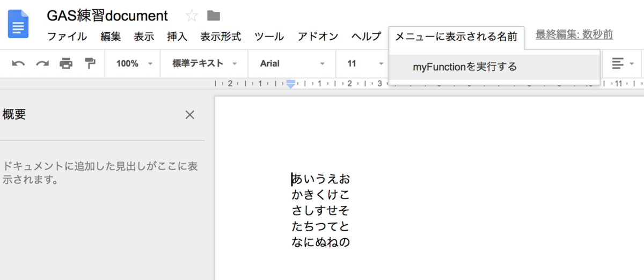Viewport: 644px width, 280px height.
Task: Click the blue indent marker on ruler
Action: point(290,84)
